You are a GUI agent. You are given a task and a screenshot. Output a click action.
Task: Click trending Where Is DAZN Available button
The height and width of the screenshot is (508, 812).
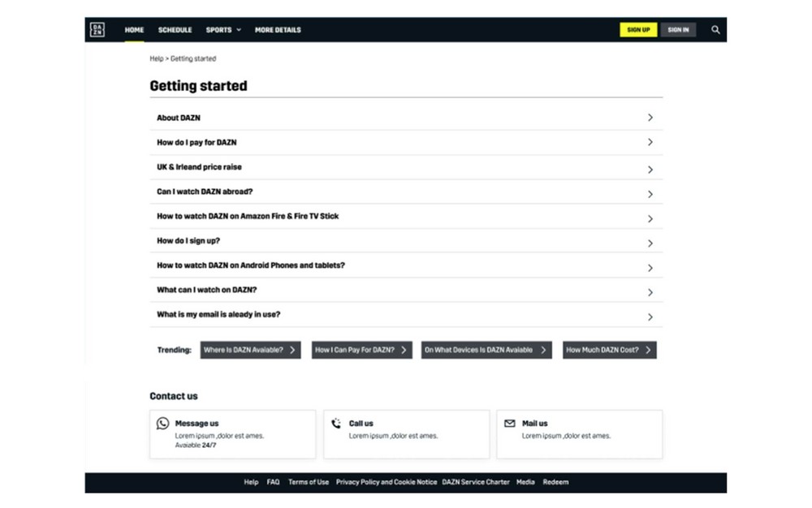(251, 351)
